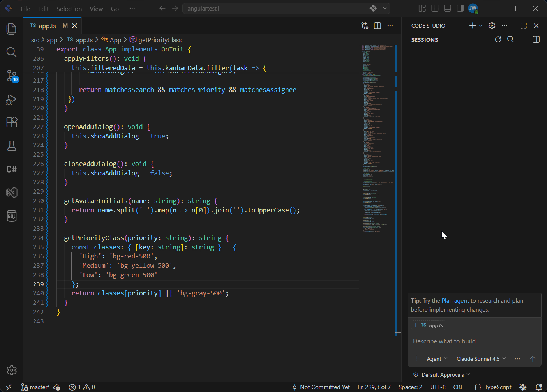This screenshot has height=392, width=547.
Task: Expand new session dropdown arrow beside plus
Action: tap(481, 26)
